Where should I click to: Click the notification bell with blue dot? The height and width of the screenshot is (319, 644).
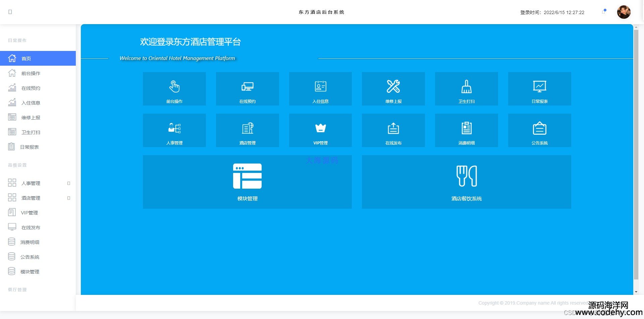604,12
